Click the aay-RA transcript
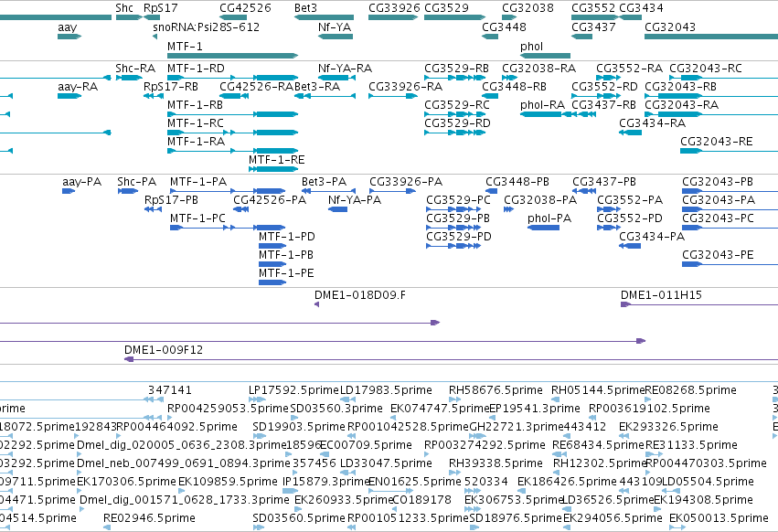 (x=69, y=96)
